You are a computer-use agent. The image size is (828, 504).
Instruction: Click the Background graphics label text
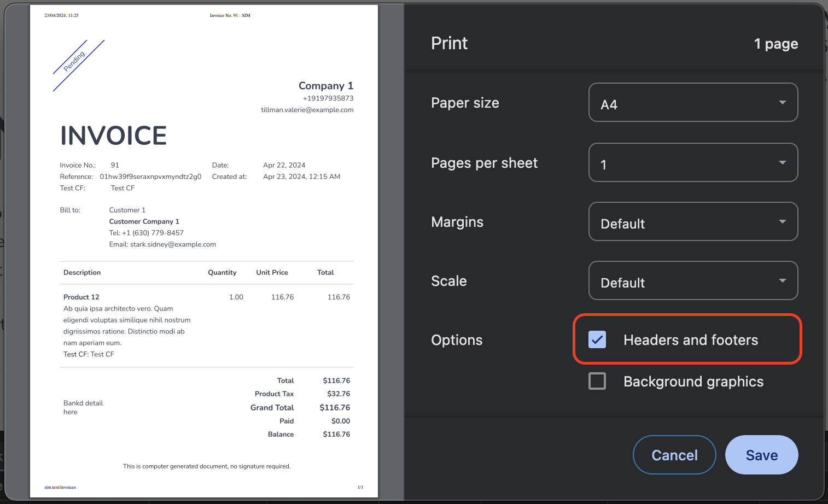coord(693,382)
